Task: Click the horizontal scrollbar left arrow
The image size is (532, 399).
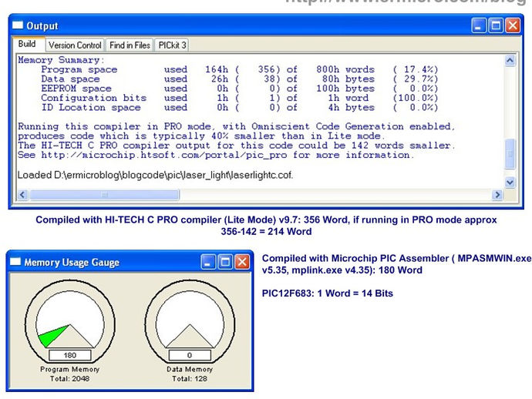Action: pos(22,195)
